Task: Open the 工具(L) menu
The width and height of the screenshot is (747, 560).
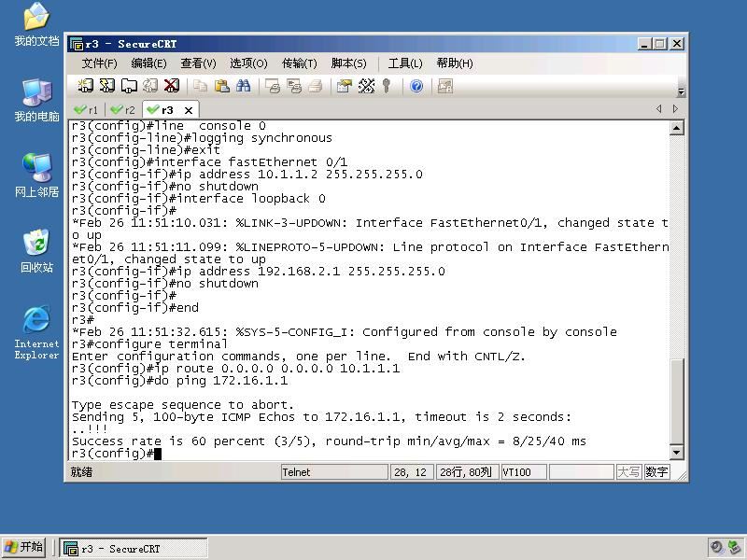Action: pos(405,63)
